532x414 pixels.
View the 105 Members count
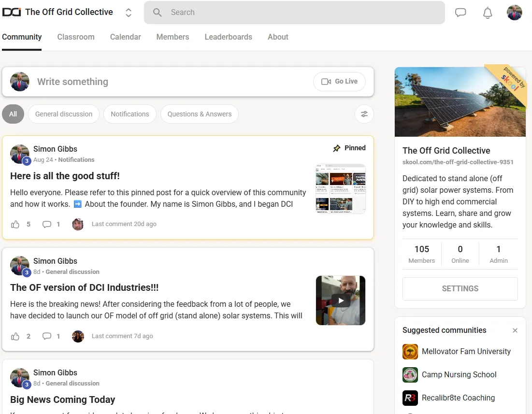422,254
